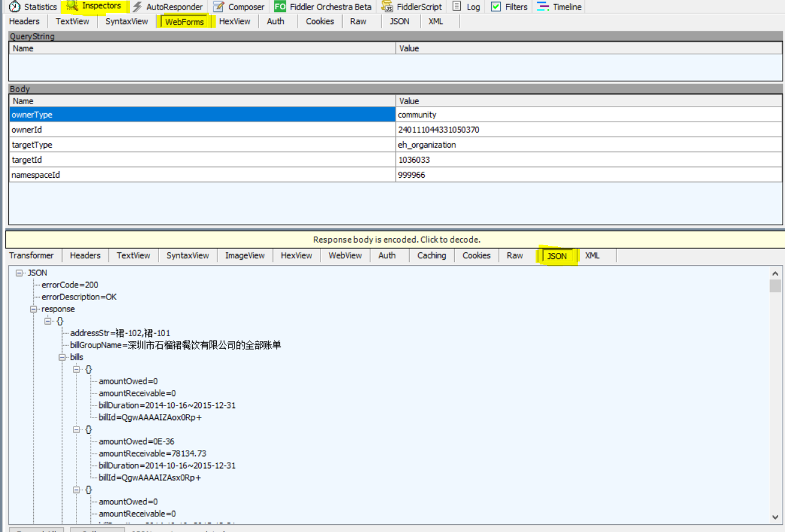Select the targetId row name

[202, 160]
